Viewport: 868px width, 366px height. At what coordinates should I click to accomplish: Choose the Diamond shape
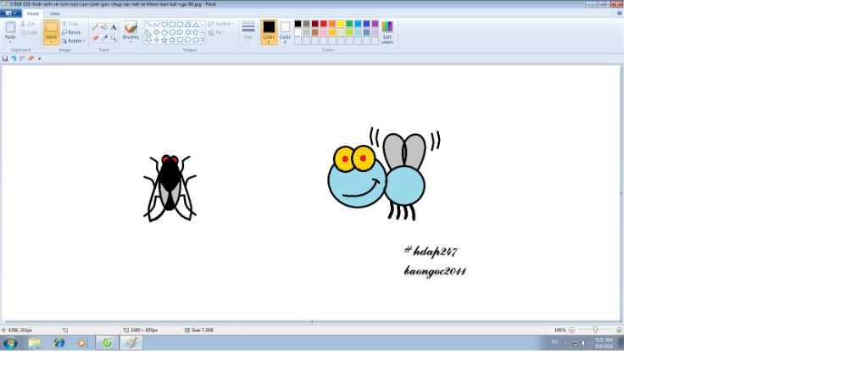tap(157, 32)
